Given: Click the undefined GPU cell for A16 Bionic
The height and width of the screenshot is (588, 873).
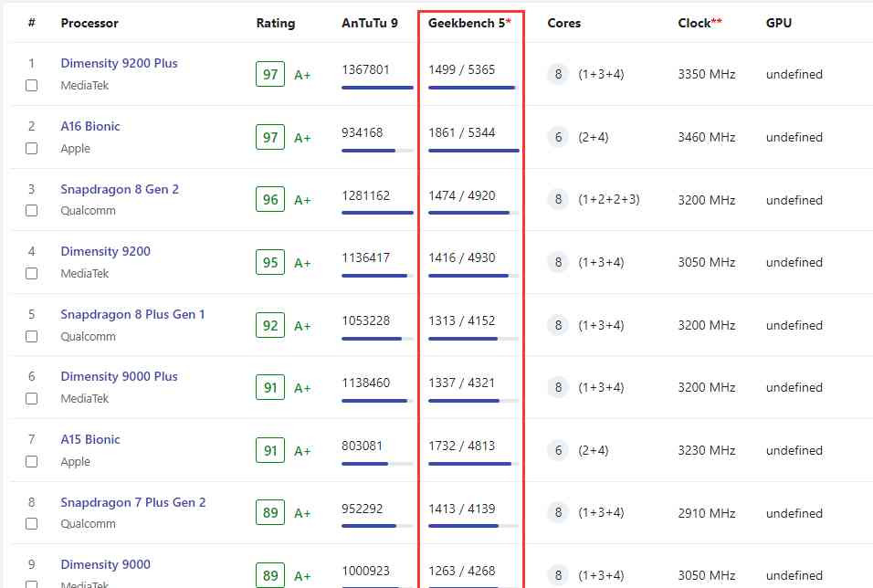Looking at the screenshot, I should pyautogui.click(x=794, y=137).
